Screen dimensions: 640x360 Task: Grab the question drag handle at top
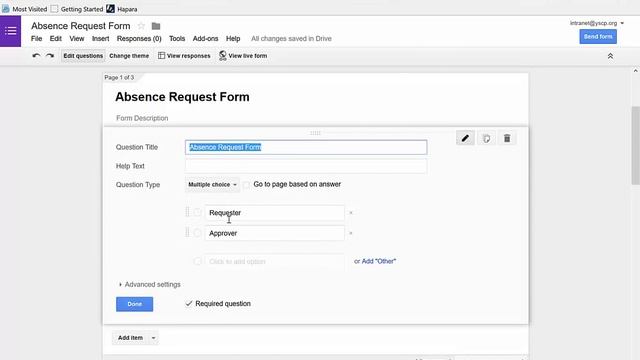[x=315, y=133]
